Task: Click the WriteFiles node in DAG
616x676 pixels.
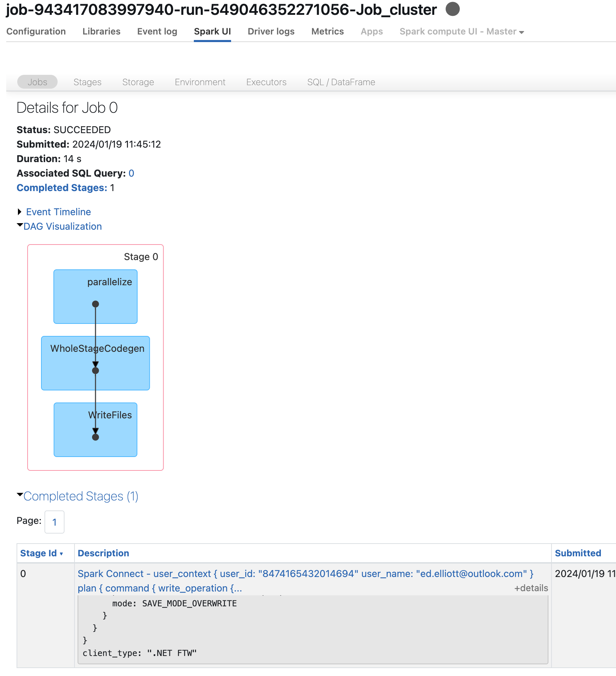Action: coord(96,429)
